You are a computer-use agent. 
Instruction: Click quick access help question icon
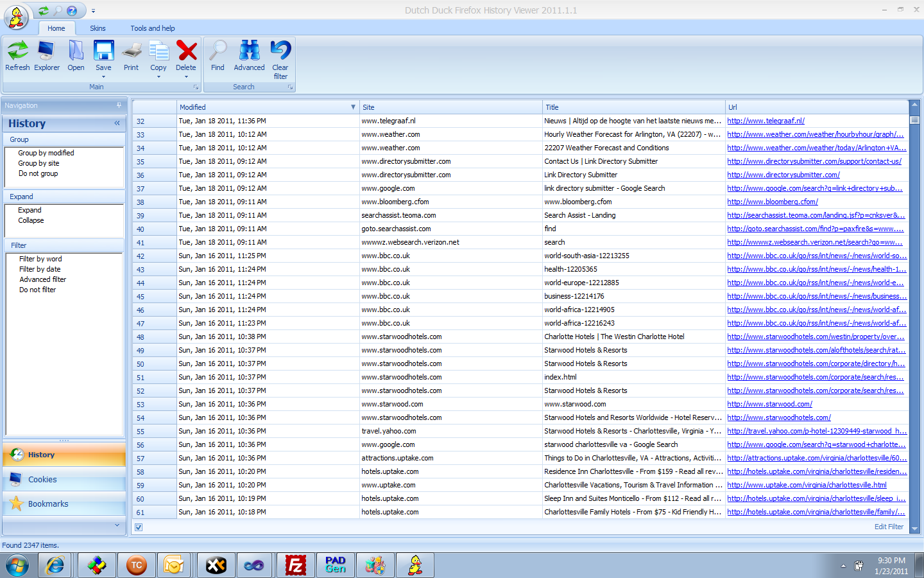point(72,10)
